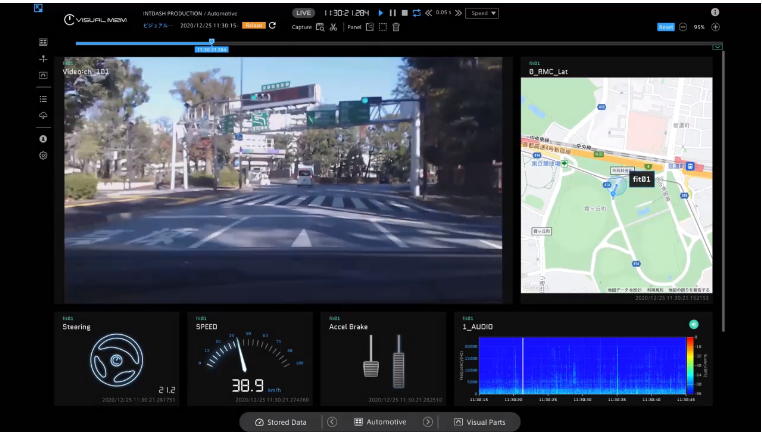Click the Steering wheel widget
This screenshot has width=762, height=437.
(117, 360)
